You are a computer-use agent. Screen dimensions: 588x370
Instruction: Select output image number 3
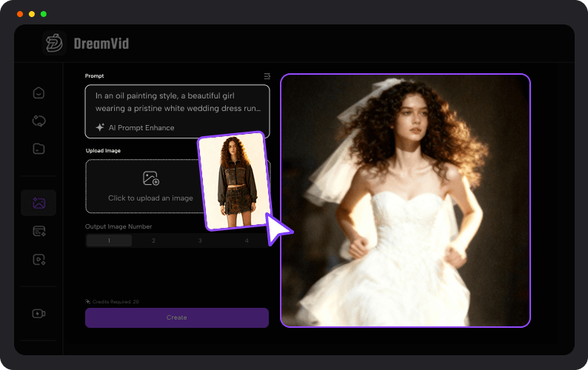[x=199, y=240]
